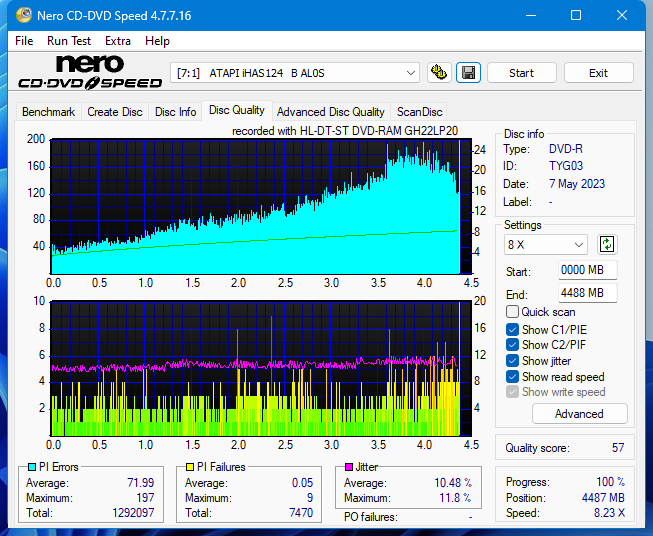Expand the 8 X speed dropdown
The width and height of the screenshot is (653, 536).
[x=546, y=245]
